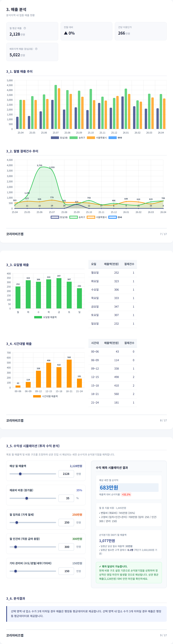Toggle the 요일별 매출액 chart legend
Viewport: 173px width, 644px height.
pyautogui.click(x=45, y=317)
